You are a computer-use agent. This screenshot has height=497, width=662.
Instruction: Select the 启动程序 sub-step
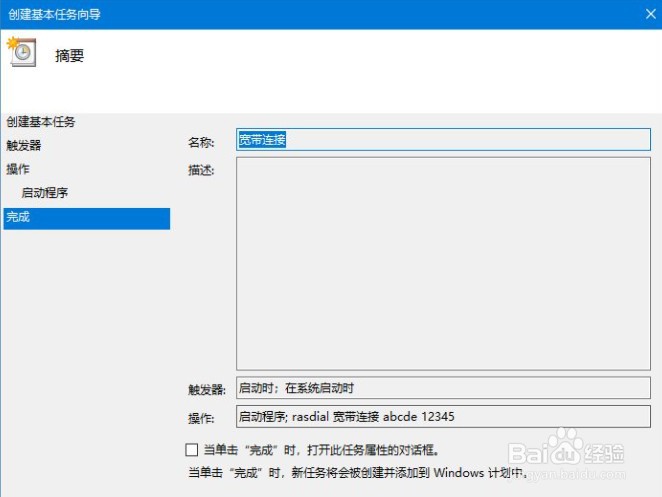[x=44, y=193]
